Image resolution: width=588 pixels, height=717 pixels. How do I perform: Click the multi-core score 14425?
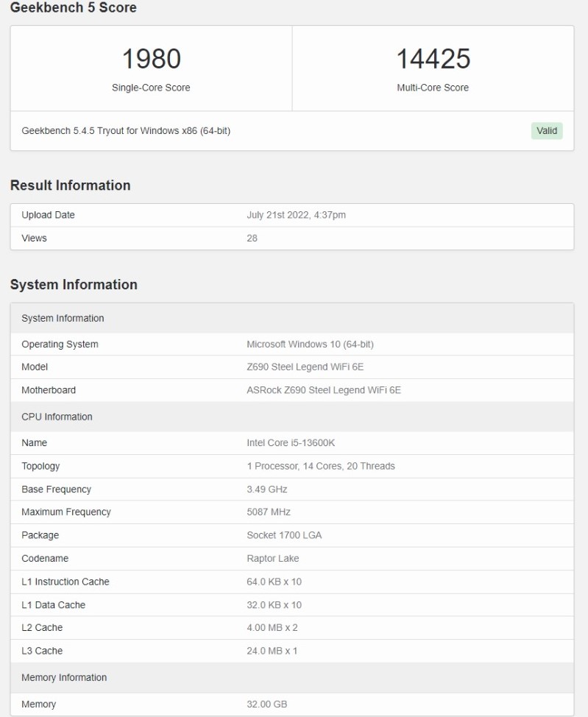coord(433,59)
